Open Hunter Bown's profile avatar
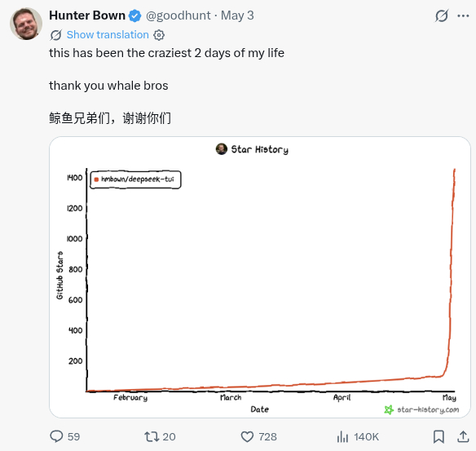The height and width of the screenshot is (451, 476). (26, 24)
